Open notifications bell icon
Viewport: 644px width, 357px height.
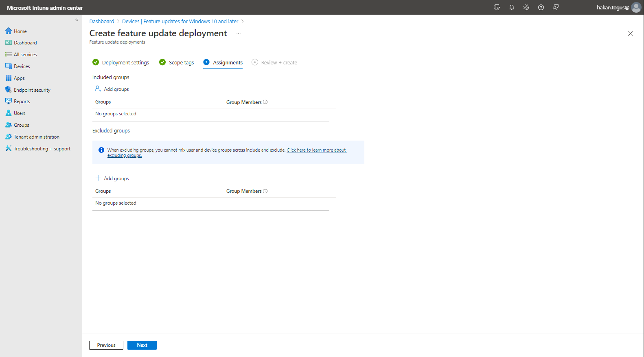512,7
